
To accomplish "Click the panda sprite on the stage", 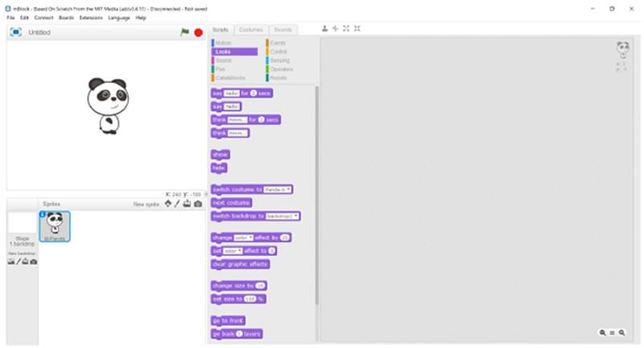I will tap(108, 106).
